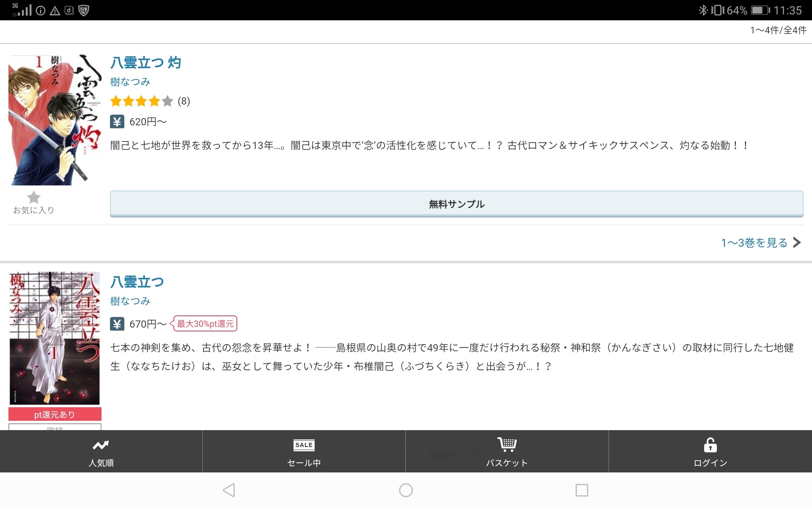Tap the 人気順 trending icon
The image size is (812, 508).
(x=101, y=445)
